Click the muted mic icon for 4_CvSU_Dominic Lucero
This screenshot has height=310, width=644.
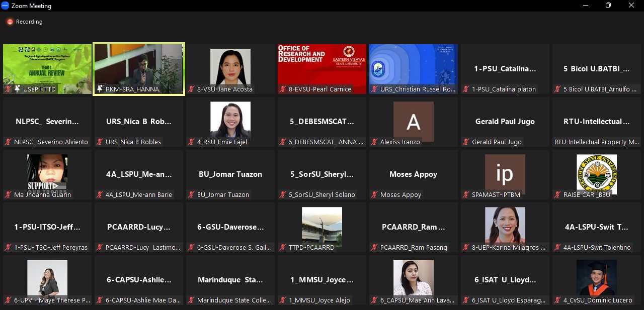pos(558,300)
